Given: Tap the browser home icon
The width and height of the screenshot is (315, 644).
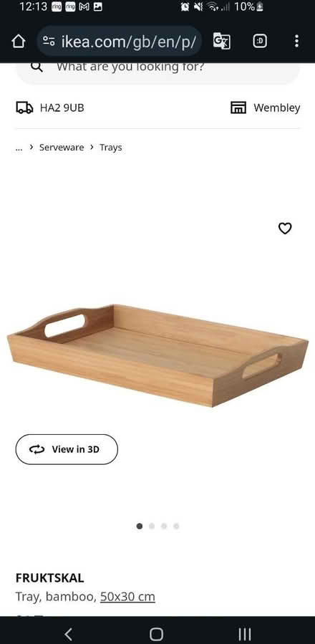Looking at the screenshot, I should pos(18,41).
